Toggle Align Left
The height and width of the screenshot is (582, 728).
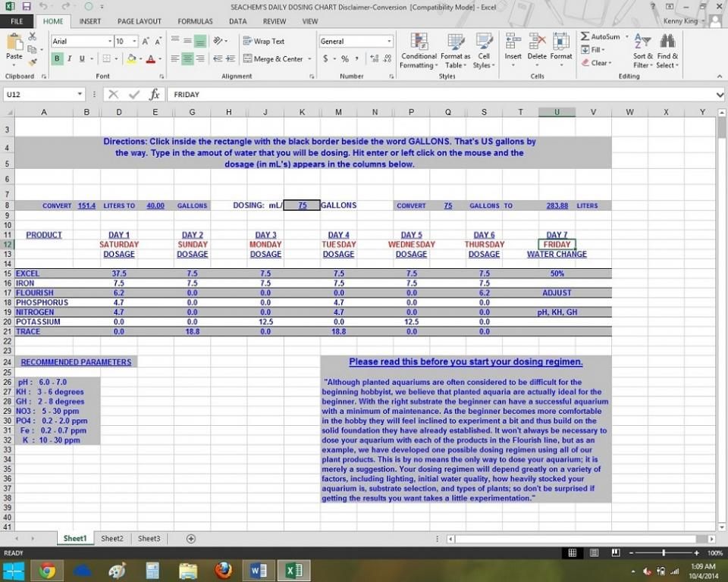pos(175,59)
